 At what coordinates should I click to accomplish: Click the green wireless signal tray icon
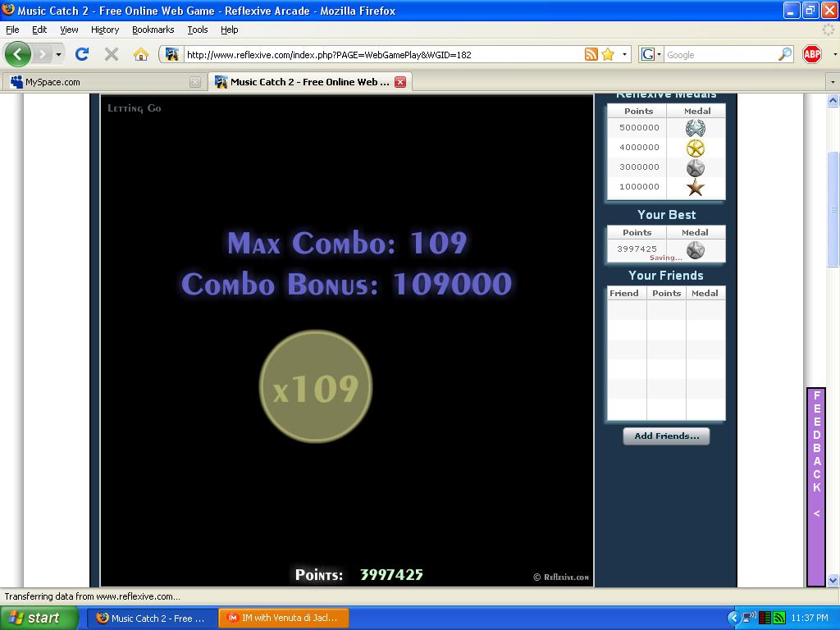tap(779, 619)
